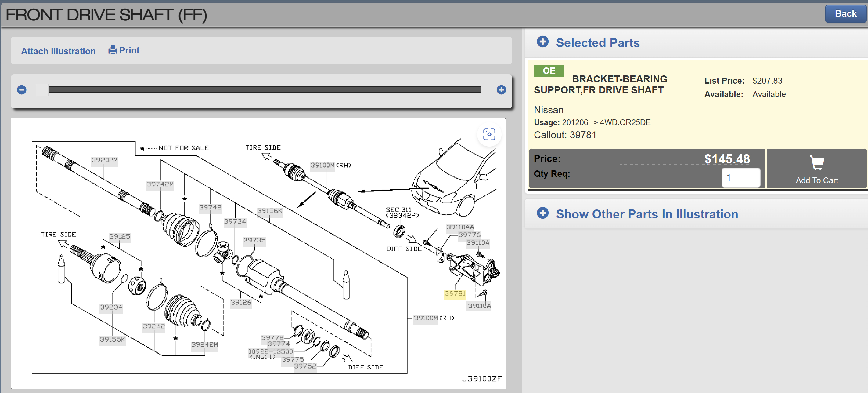
Task: Click the zoom in plus icon
Action: pos(501,90)
